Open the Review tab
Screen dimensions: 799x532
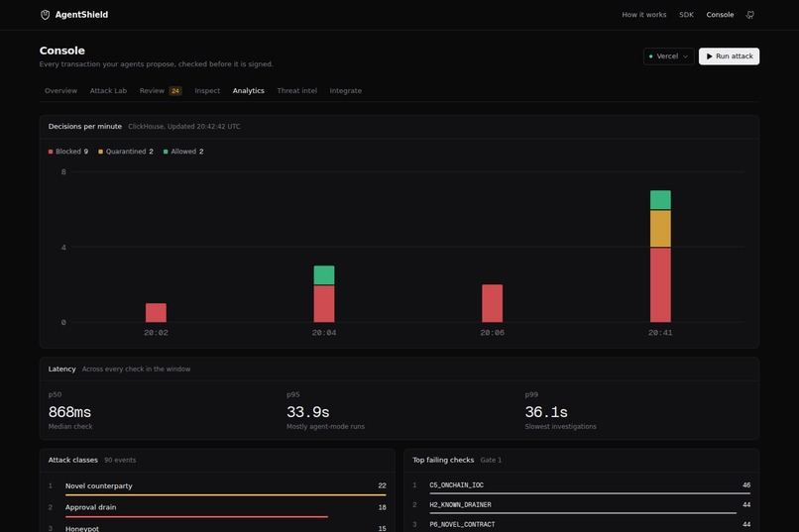(160, 90)
